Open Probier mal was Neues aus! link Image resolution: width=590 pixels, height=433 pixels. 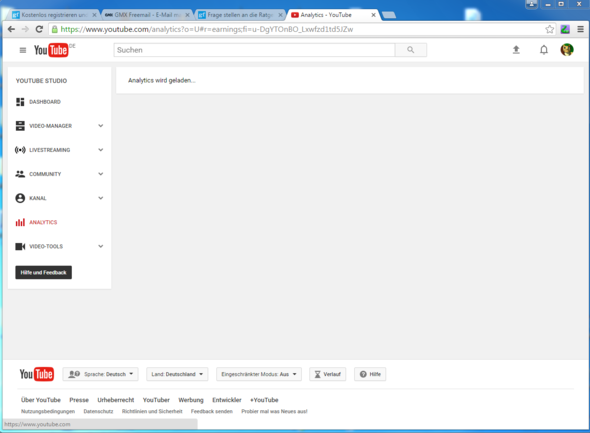point(274,411)
